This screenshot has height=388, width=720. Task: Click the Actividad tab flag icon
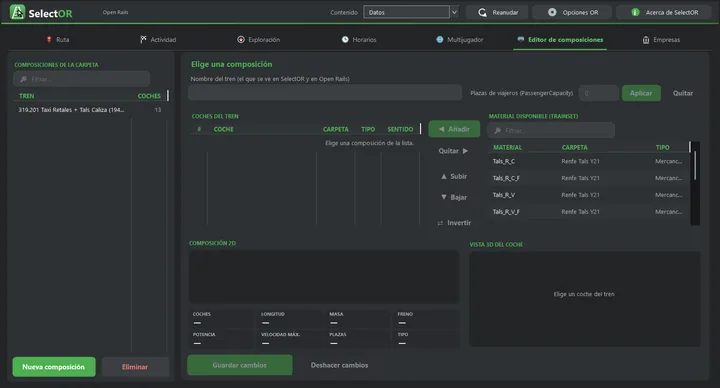point(143,39)
